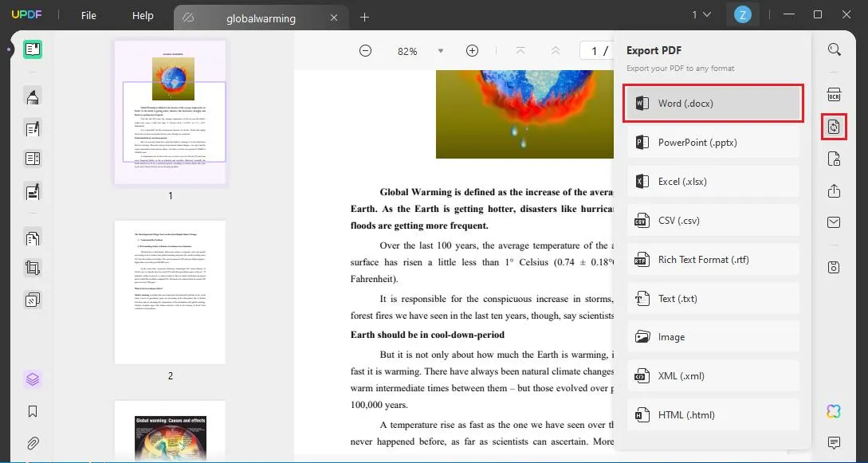The width and height of the screenshot is (868, 463).
Task: Open the comments chat panel icon
Action: point(835,443)
